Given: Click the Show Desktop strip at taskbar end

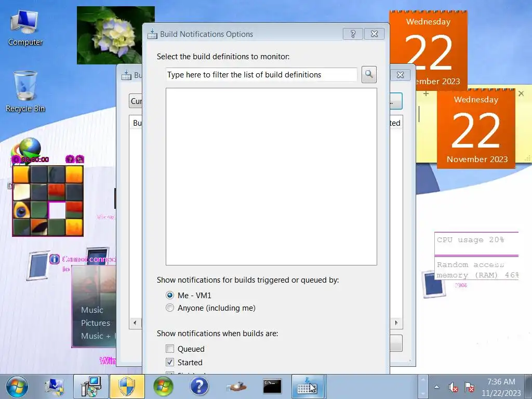Looking at the screenshot, I should click(529, 387).
